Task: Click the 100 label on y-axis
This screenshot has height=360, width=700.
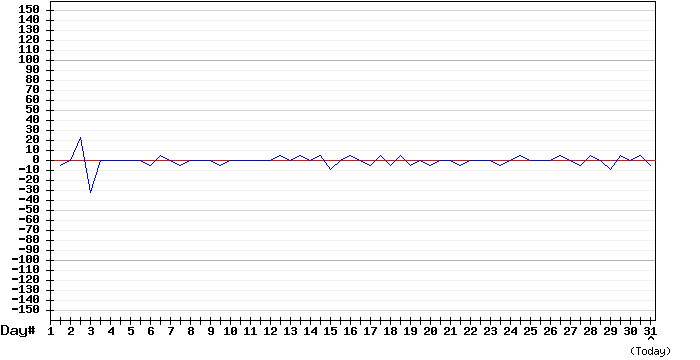Action: pyautogui.click(x=29, y=59)
